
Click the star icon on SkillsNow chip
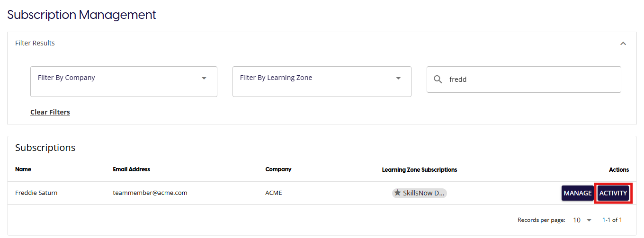[x=398, y=193]
